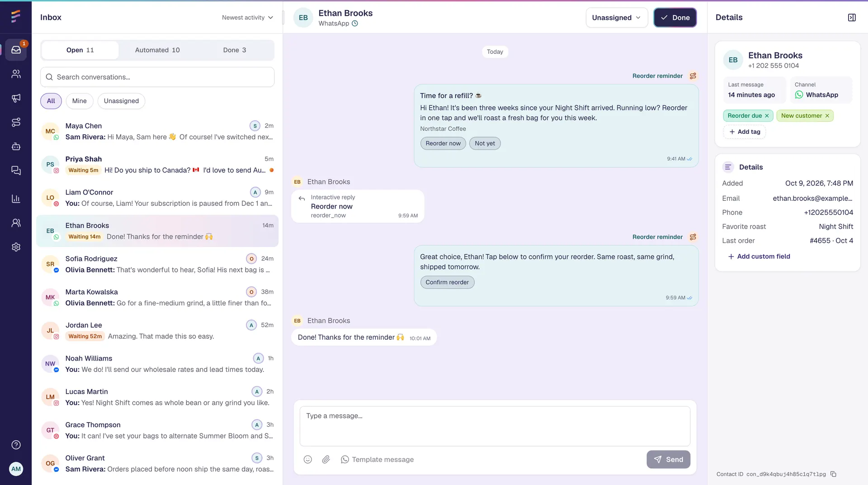The image size is (868, 485).
Task: Open the Automations flow icon in sidebar
Action: (16, 122)
